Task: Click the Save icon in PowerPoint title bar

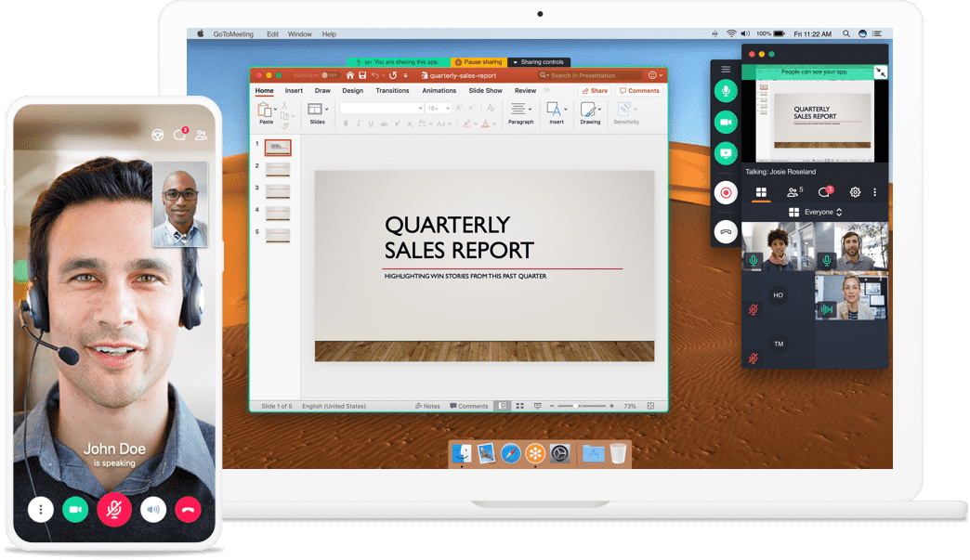Action: [363, 75]
